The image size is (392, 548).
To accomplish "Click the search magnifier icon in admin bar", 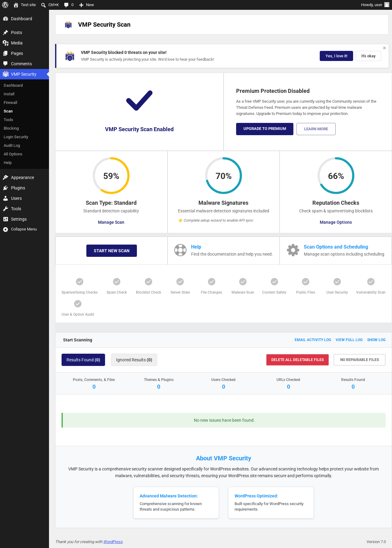I will (x=43, y=5).
